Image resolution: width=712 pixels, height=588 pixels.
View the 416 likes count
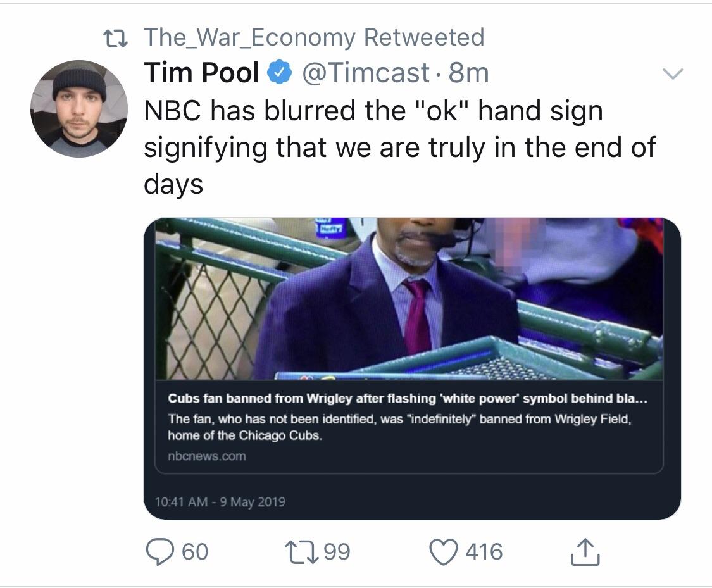tap(484, 552)
